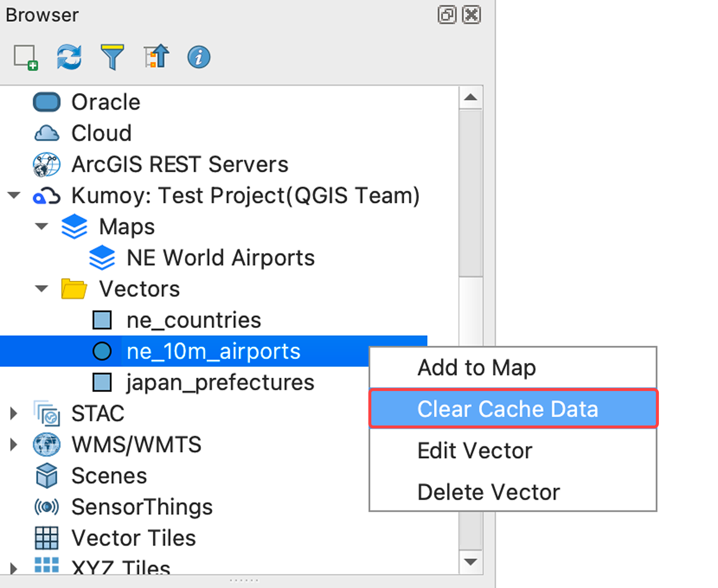This screenshot has width=718, height=588.
Task: Select the ArcGIS REST Servers globe icon
Action: coord(46,164)
